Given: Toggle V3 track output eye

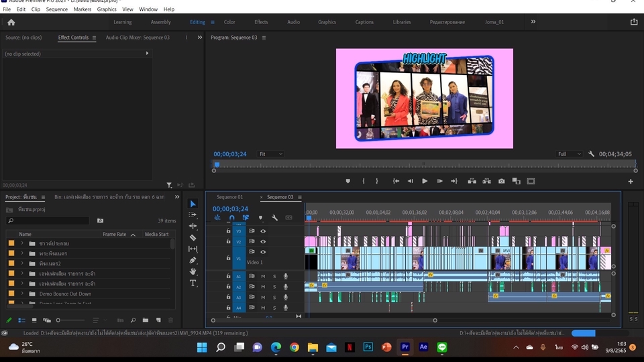Looking at the screenshot, I should (263, 231).
